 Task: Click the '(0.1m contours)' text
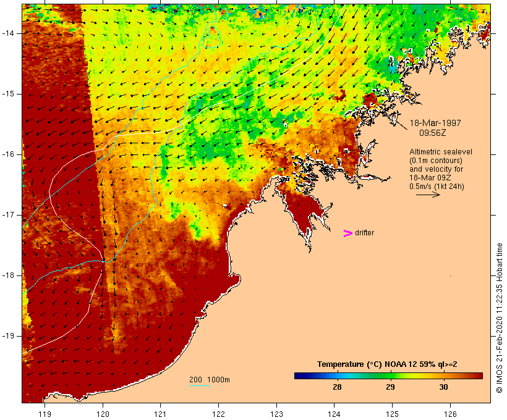tap(436, 161)
